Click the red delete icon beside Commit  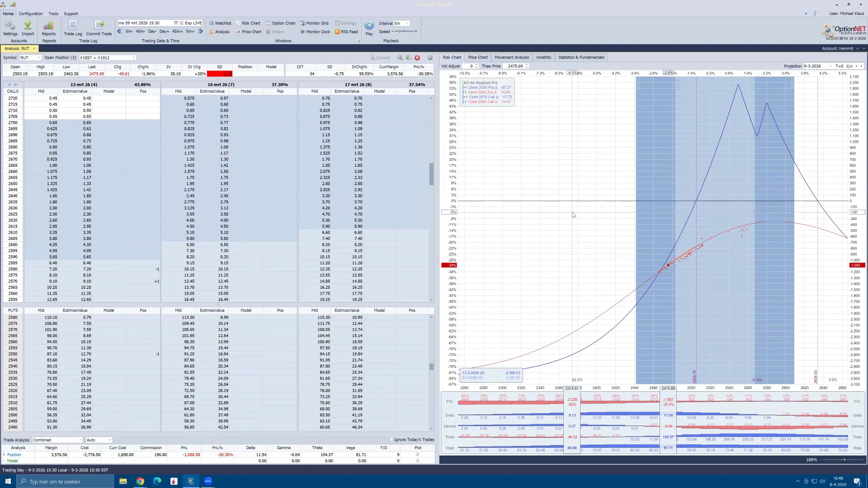[417, 58]
